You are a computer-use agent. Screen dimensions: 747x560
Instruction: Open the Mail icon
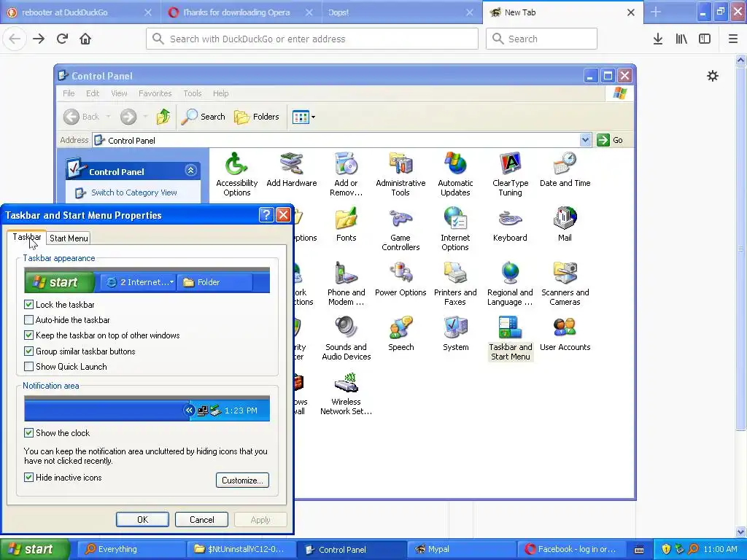coord(565,225)
